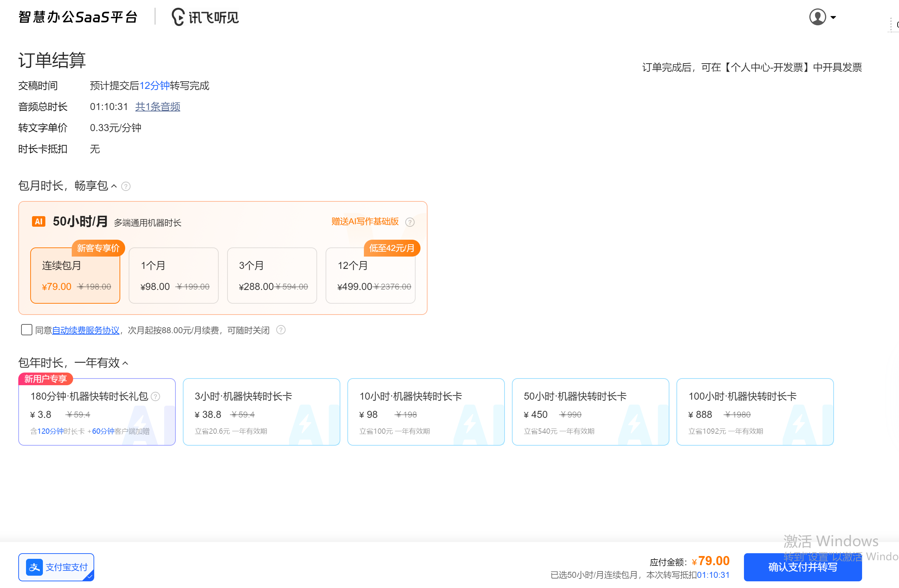The image size is (899, 588).
Task: Click 立省540元 一年有效期 text
Action: click(559, 431)
